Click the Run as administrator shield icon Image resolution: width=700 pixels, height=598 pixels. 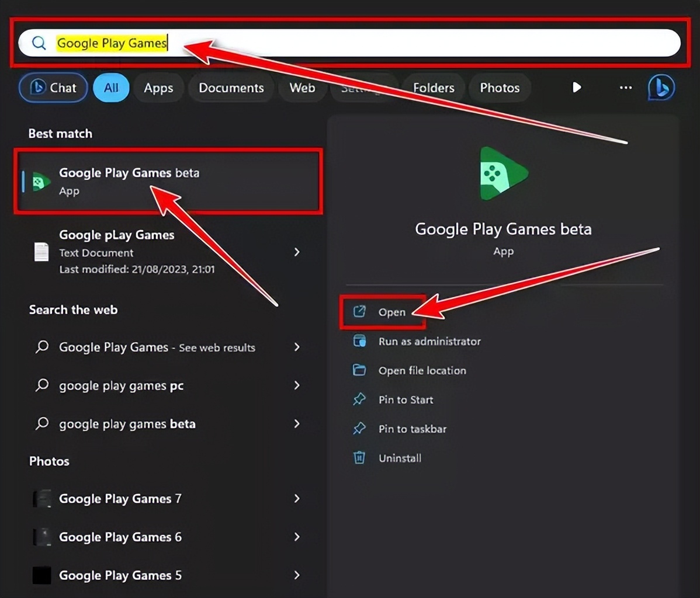point(359,341)
